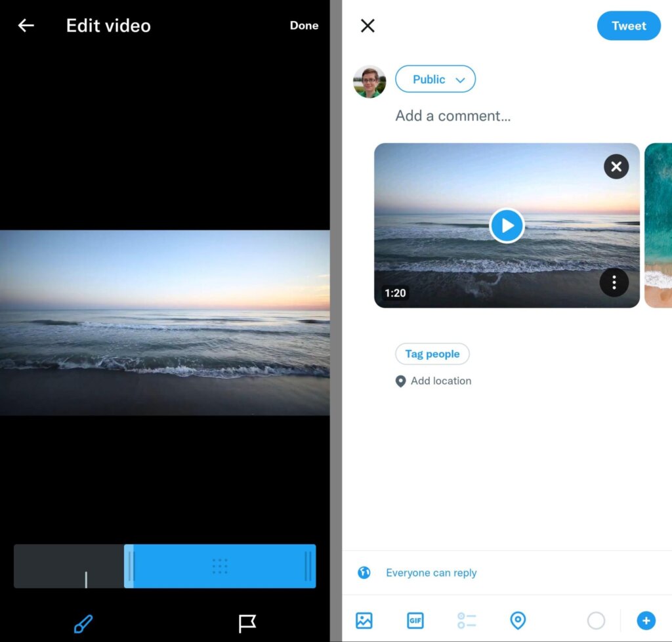Click the location pin toolbar icon
The width and height of the screenshot is (672, 642).
(518, 620)
